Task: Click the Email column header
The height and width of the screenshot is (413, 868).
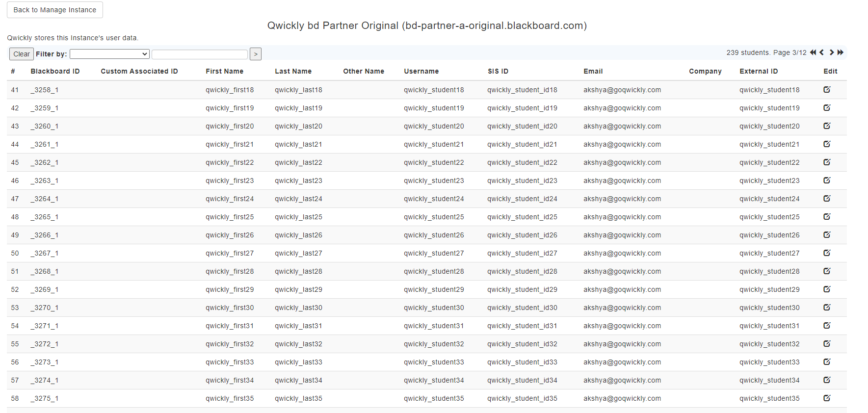Action: (x=593, y=71)
